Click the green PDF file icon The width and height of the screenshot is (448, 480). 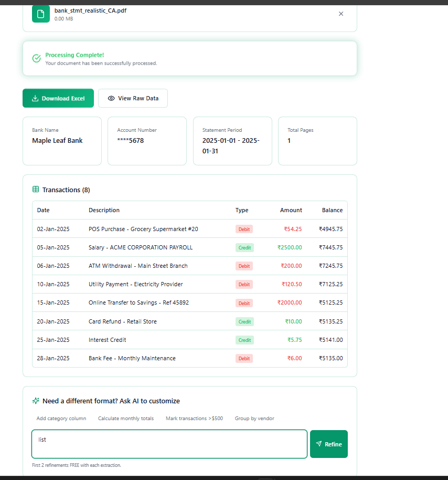40,14
